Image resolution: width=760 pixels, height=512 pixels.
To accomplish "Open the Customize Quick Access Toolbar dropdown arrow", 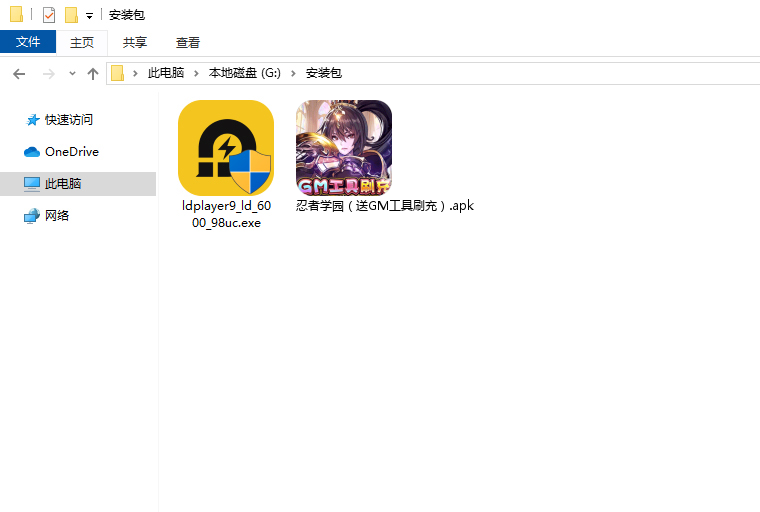I will click(89, 16).
